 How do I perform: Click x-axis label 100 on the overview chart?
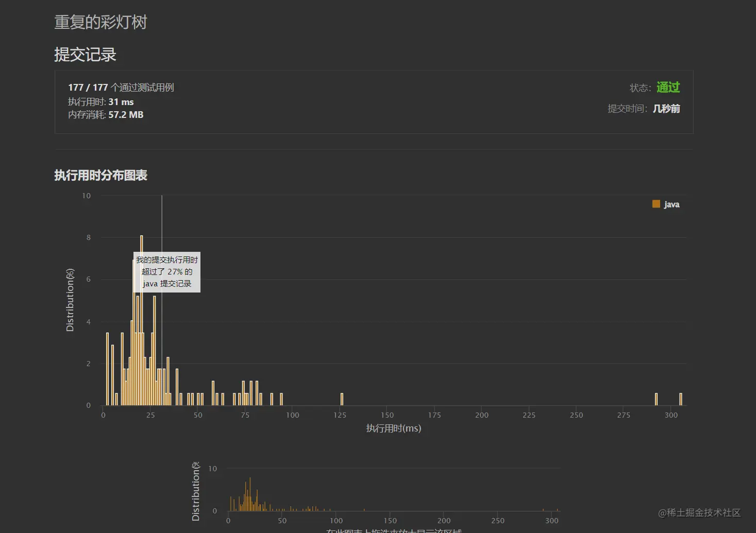coord(337,521)
